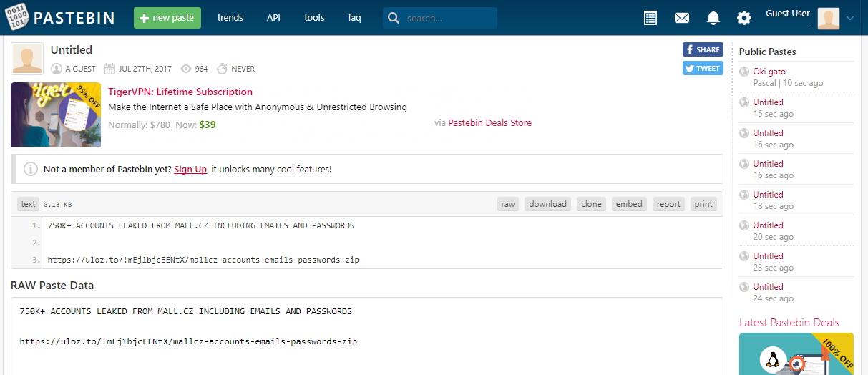
Task: Get the embed code for paste
Action: click(629, 204)
